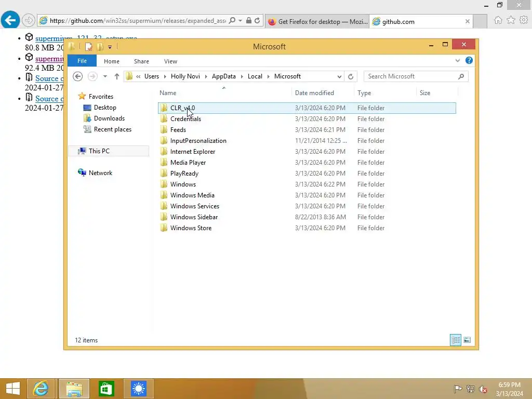This screenshot has width=532, height=399.
Task: Open the blue sun app on taskbar
Action: (x=138, y=389)
